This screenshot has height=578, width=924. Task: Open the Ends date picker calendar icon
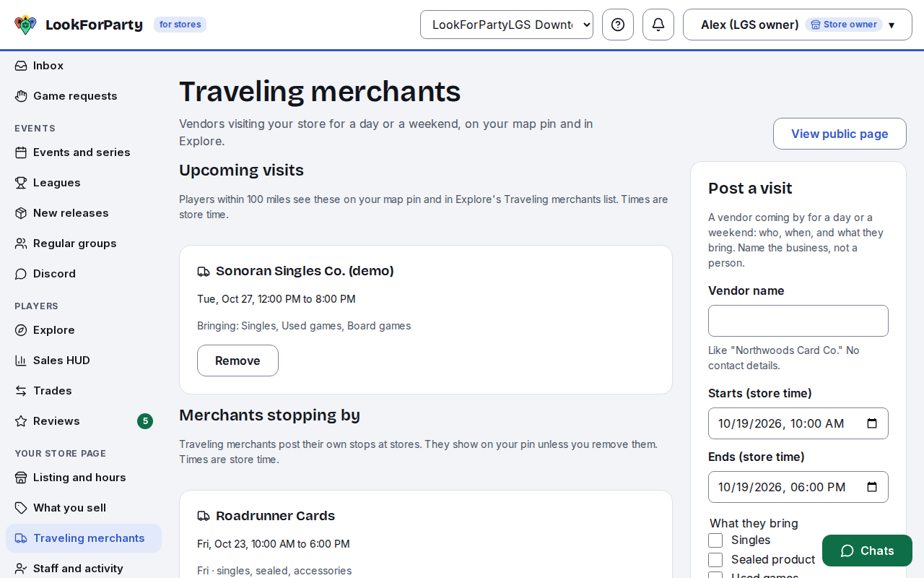click(x=872, y=487)
